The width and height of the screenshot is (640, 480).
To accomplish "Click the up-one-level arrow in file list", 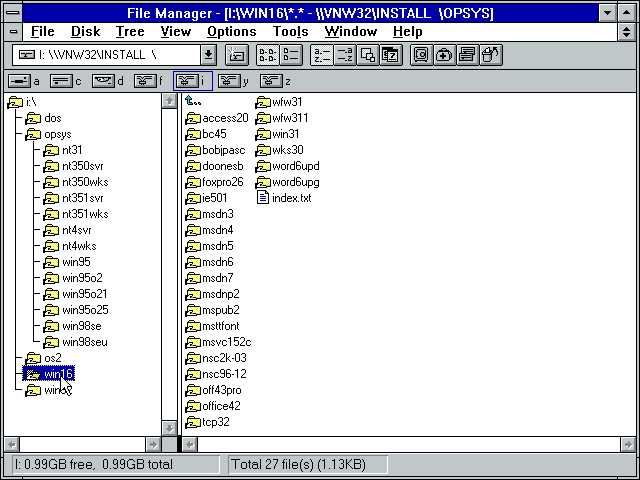I will [x=193, y=101].
